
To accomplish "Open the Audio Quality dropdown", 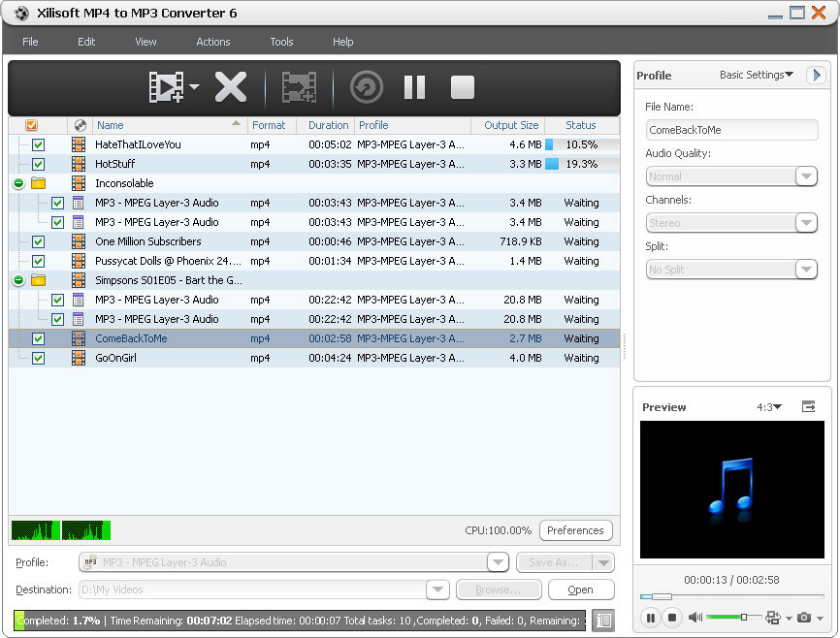I will (806, 176).
